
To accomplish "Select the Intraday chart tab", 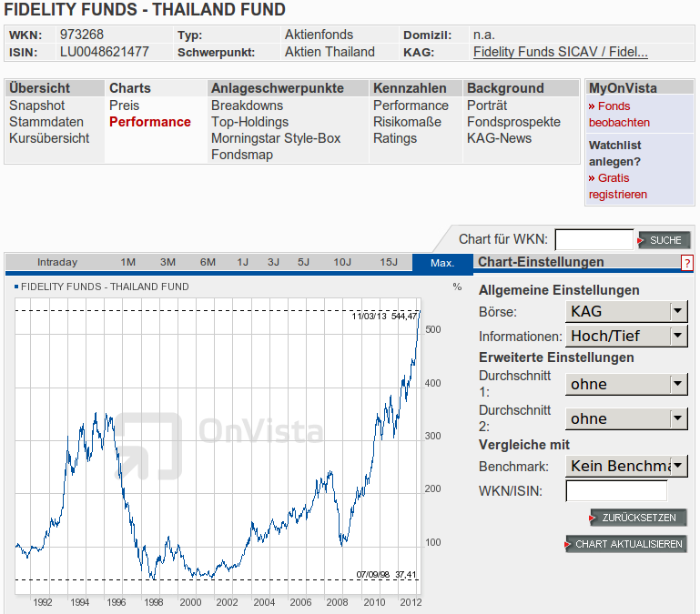I will pos(57,262).
